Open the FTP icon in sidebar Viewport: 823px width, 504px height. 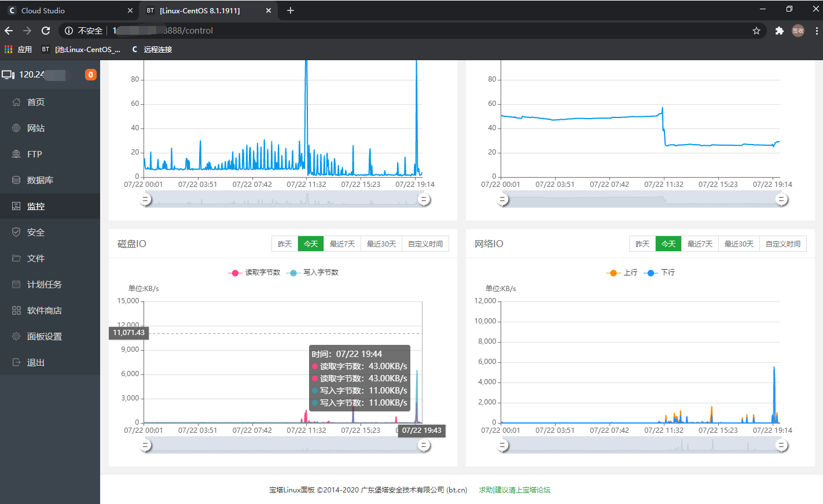click(x=16, y=154)
